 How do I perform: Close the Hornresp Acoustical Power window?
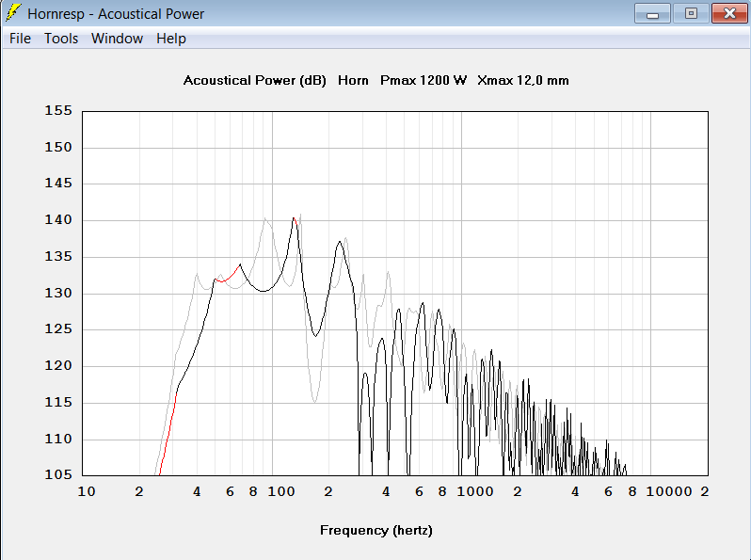729,13
